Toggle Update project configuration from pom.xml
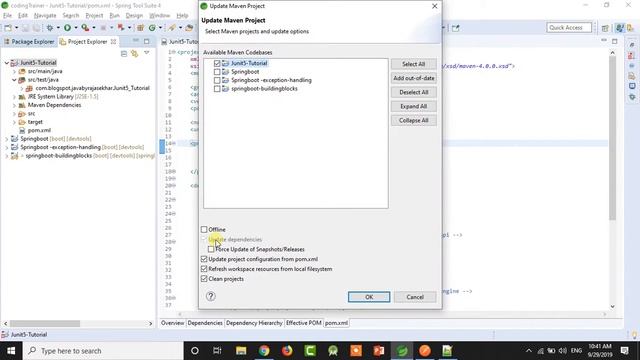 click(x=204, y=259)
